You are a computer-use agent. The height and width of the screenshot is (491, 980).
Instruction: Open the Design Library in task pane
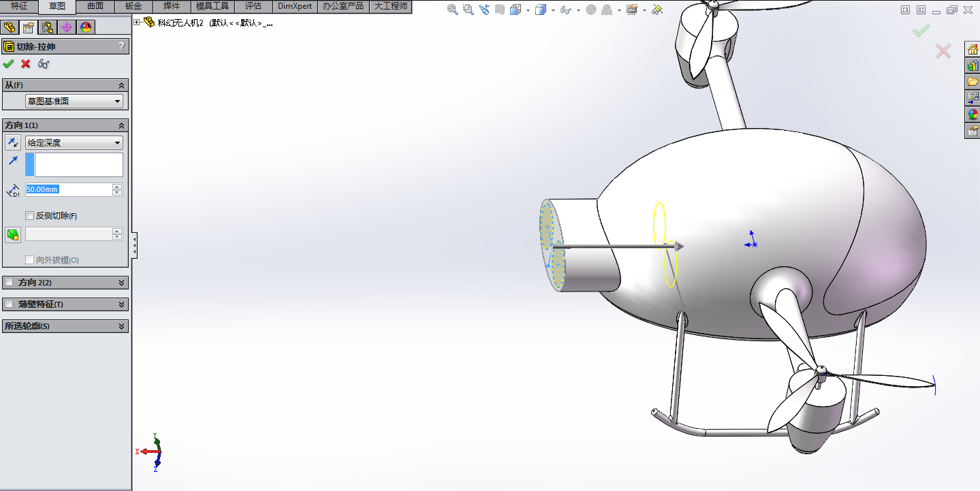click(x=973, y=65)
